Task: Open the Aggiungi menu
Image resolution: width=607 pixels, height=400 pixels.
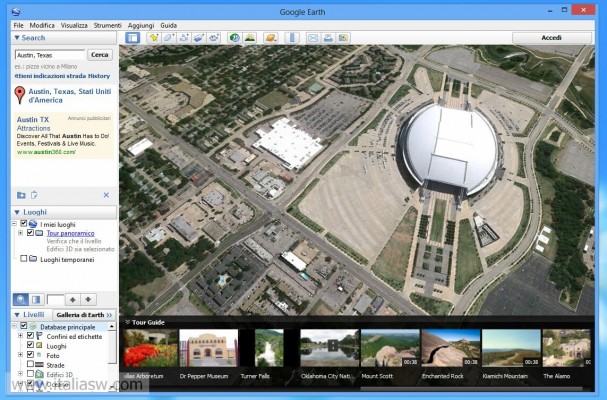Action: coord(141,25)
